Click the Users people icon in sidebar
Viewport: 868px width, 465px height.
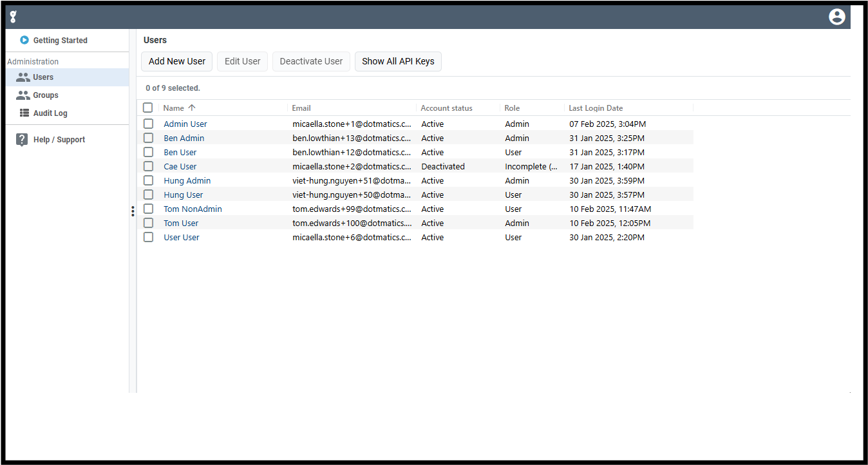point(23,77)
